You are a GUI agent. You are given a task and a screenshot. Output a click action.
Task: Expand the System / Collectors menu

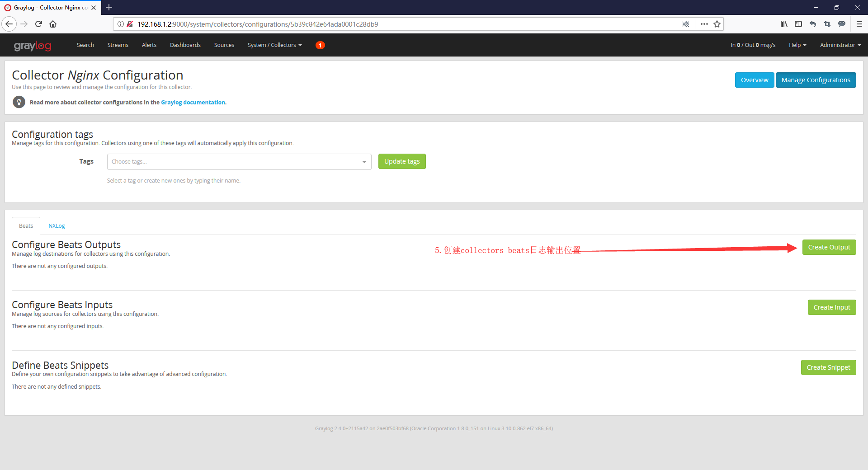274,45
